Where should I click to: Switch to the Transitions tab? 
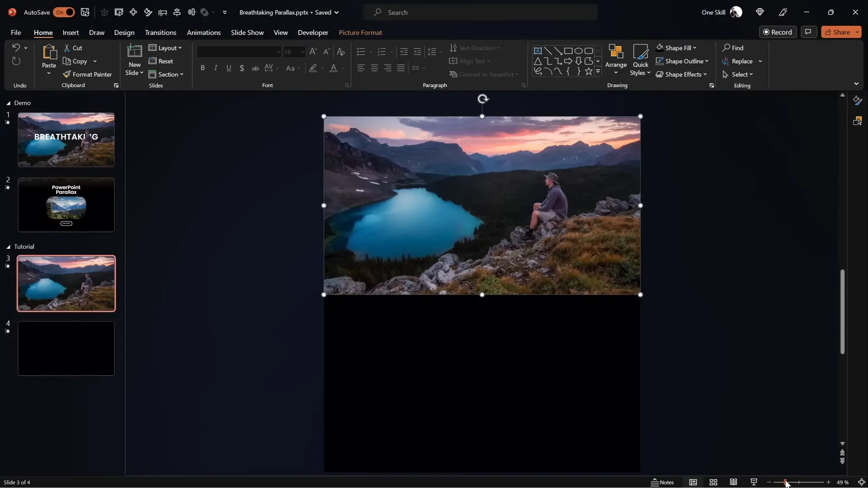pos(160,33)
